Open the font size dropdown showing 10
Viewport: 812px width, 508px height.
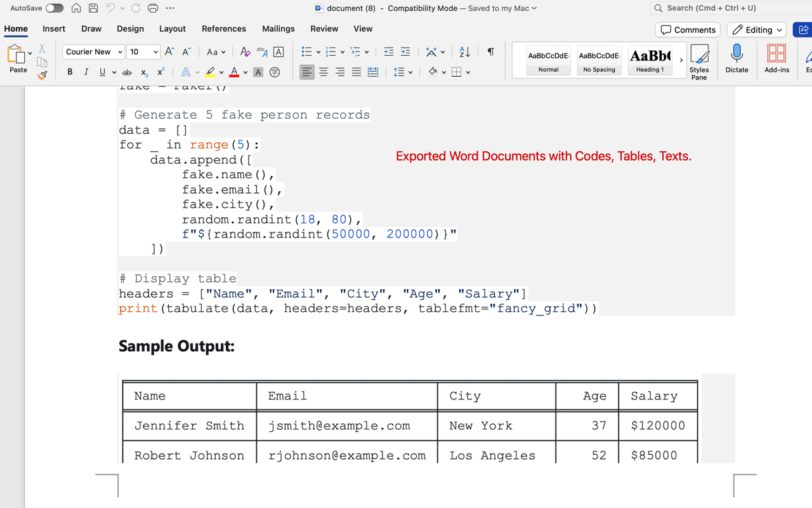click(x=155, y=52)
